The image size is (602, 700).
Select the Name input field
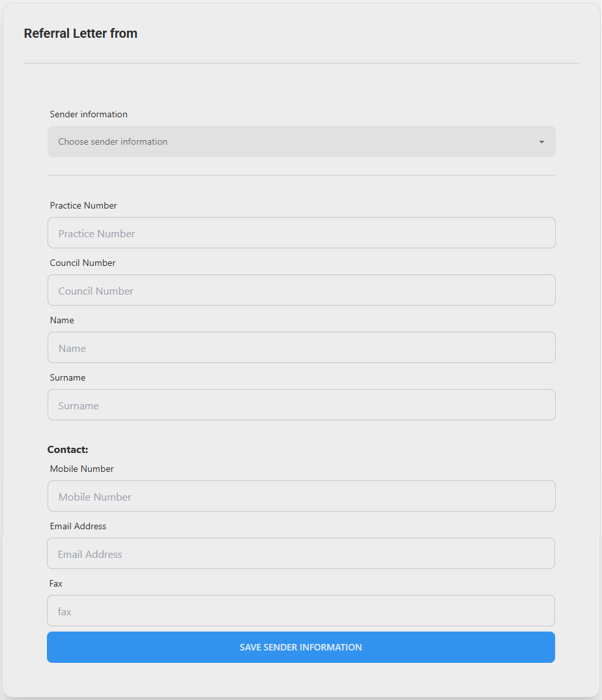301,347
